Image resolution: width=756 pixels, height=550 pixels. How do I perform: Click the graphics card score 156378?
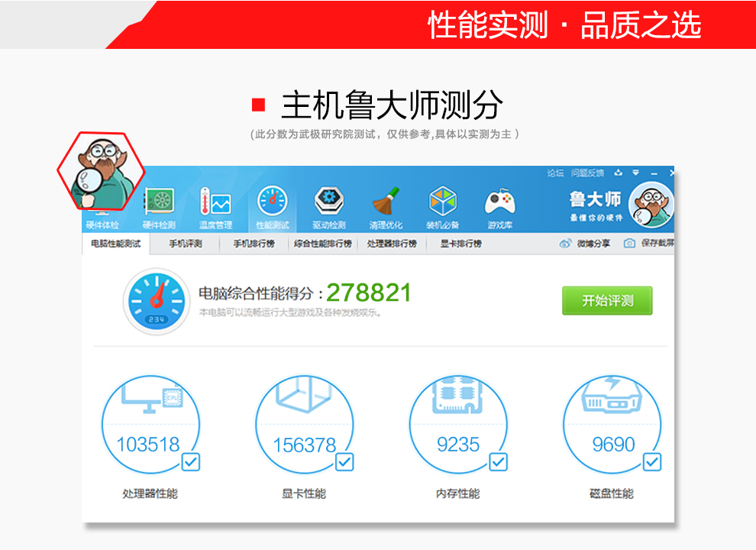pos(304,445)
